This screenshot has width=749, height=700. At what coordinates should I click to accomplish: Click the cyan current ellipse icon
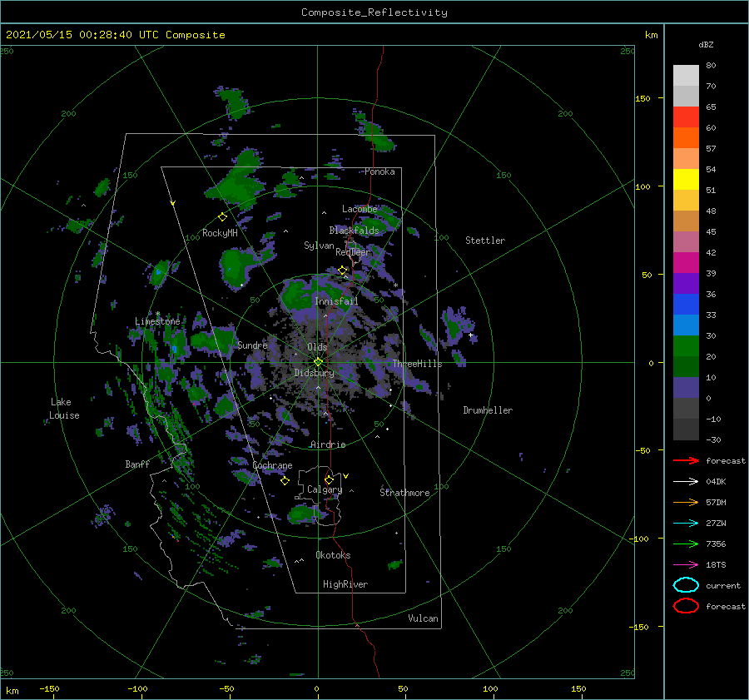click(x=686, y=585)
